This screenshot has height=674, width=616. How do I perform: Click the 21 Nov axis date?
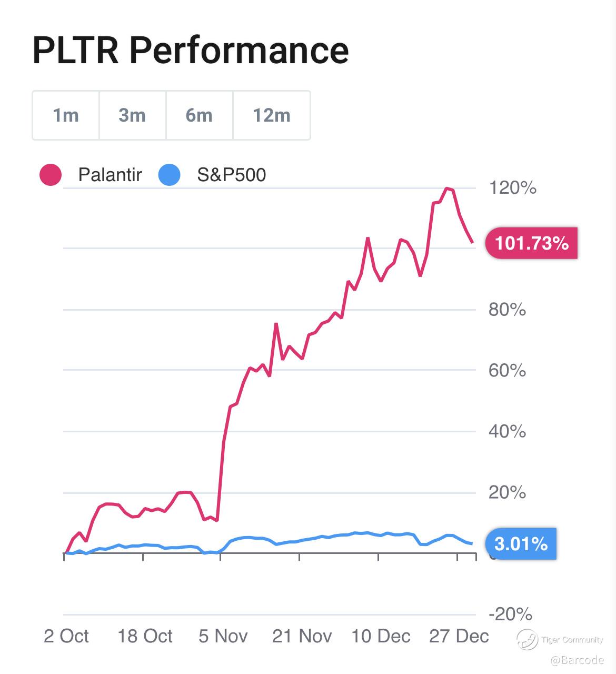[x=302, y=636]
